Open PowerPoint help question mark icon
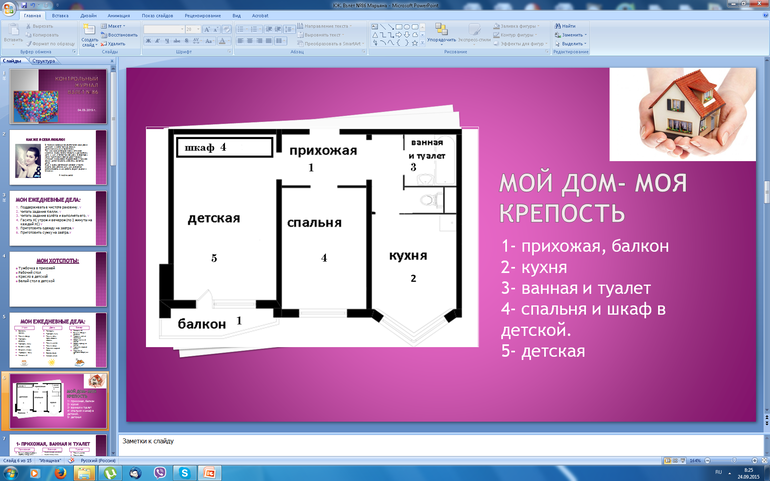Image resolution: width=770 pixels, height=481 pixels. (x=763, y=16)
